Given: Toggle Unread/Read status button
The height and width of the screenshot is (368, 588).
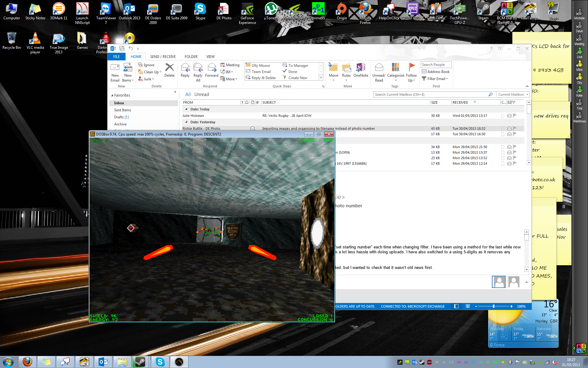Looking at the screenshot, I should point(379,72).
